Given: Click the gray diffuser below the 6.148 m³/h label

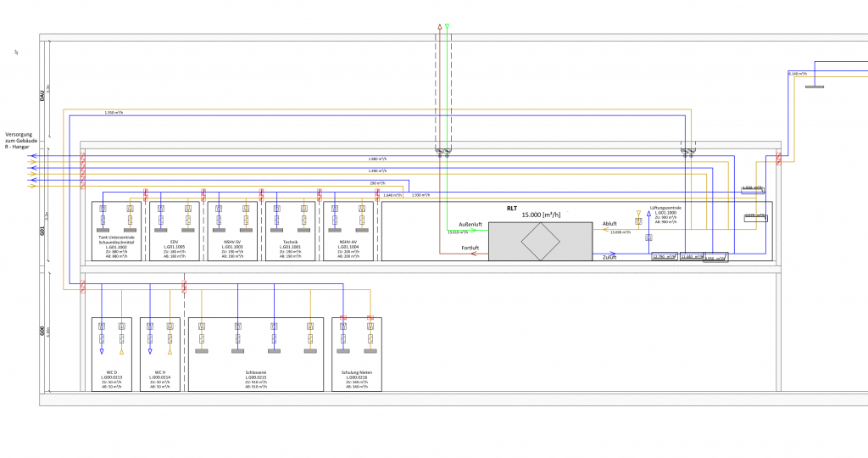Looking at the screenshot, I should (x=816, y=87).
